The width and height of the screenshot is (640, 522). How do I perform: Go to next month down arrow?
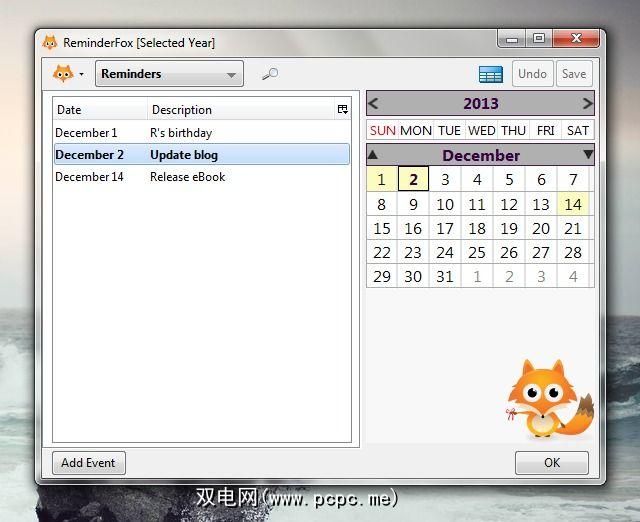588,154
